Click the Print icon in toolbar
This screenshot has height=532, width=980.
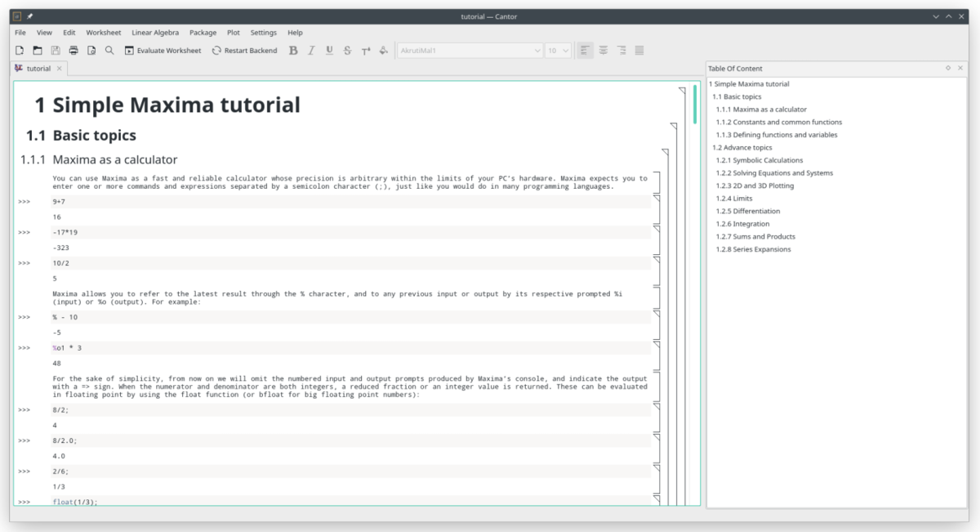click(x=73, y=51)
